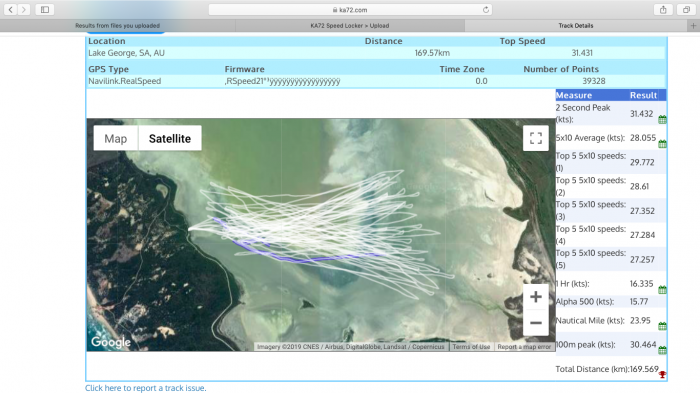The height and width of the screenshot is (393, 700).
Task: Click calendar icon beside 2 Second Peak
Action: pyautogui.click(x=662, y=119)
